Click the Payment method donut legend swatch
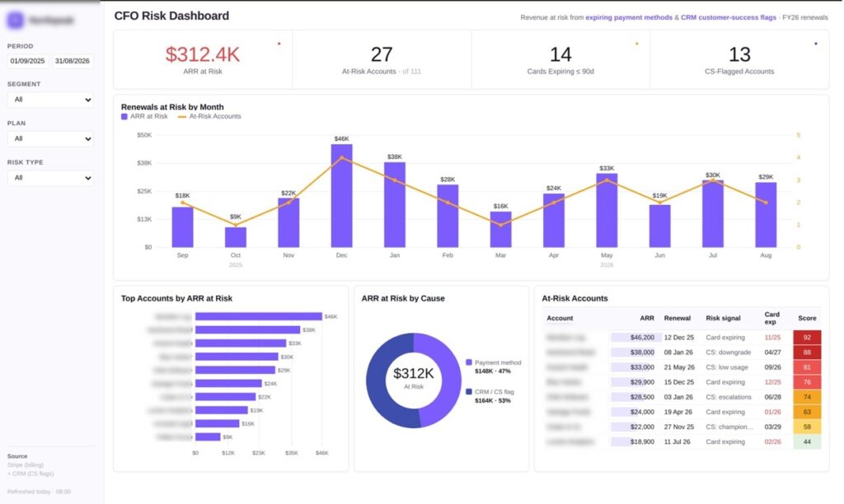 pyautogui.click(x=469, y=362)
